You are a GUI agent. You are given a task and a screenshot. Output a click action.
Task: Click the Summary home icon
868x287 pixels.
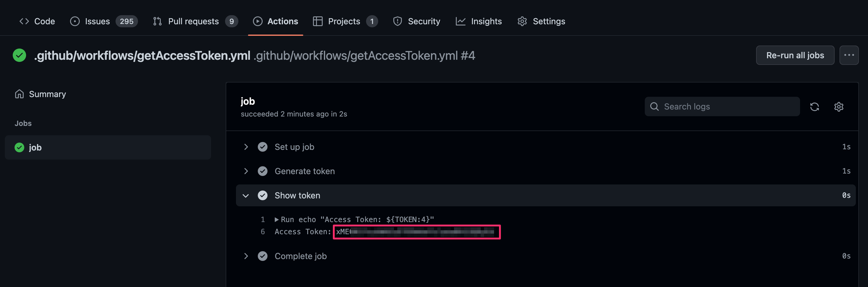19,94
